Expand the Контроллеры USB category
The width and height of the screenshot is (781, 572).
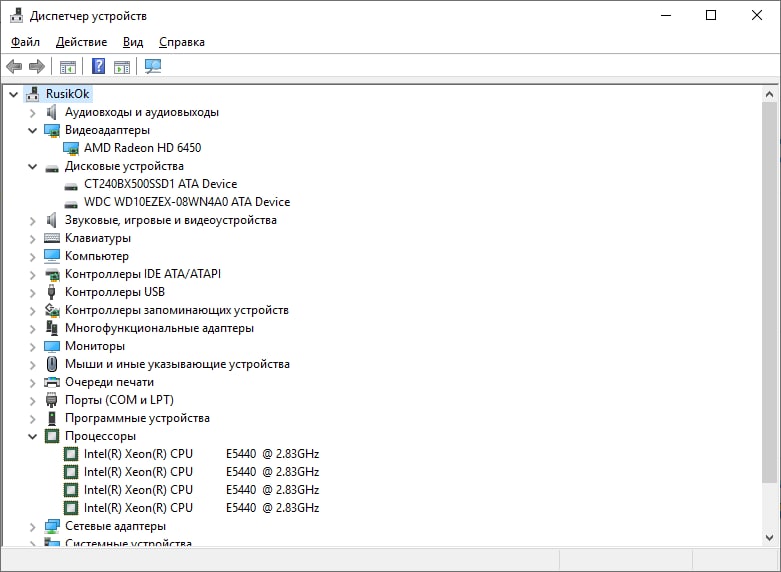click(x=33, y=292)
